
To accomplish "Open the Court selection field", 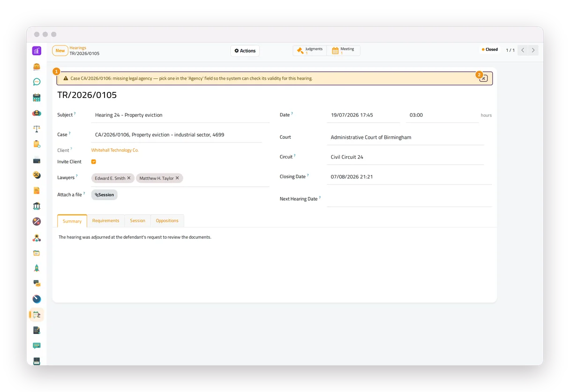I will click(x=405, y=137).
